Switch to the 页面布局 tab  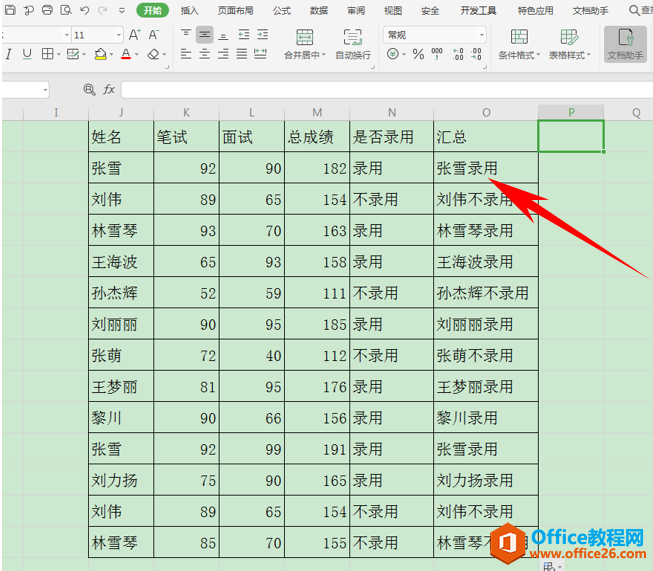pos(235,10)
